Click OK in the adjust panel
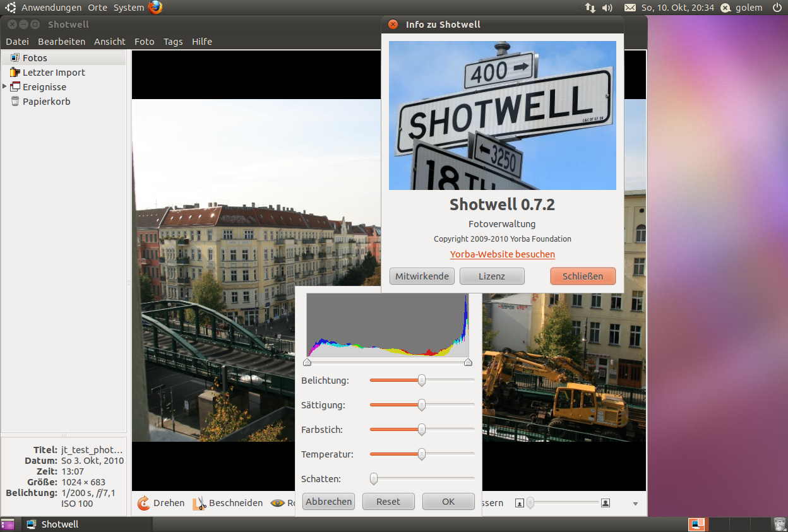 [x=448, y=502]
